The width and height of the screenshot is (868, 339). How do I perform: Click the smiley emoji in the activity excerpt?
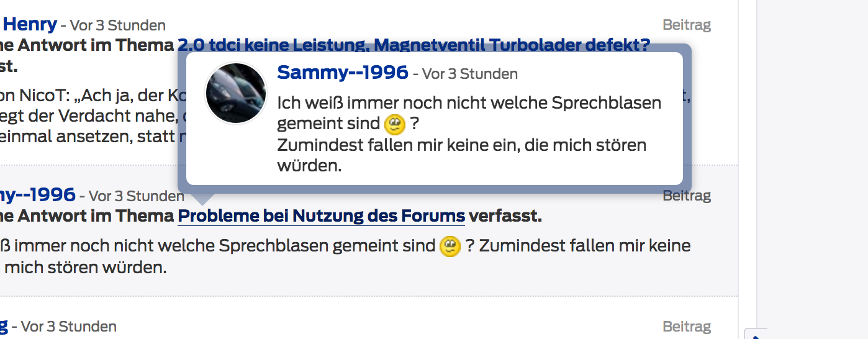[x=450, y=246]
